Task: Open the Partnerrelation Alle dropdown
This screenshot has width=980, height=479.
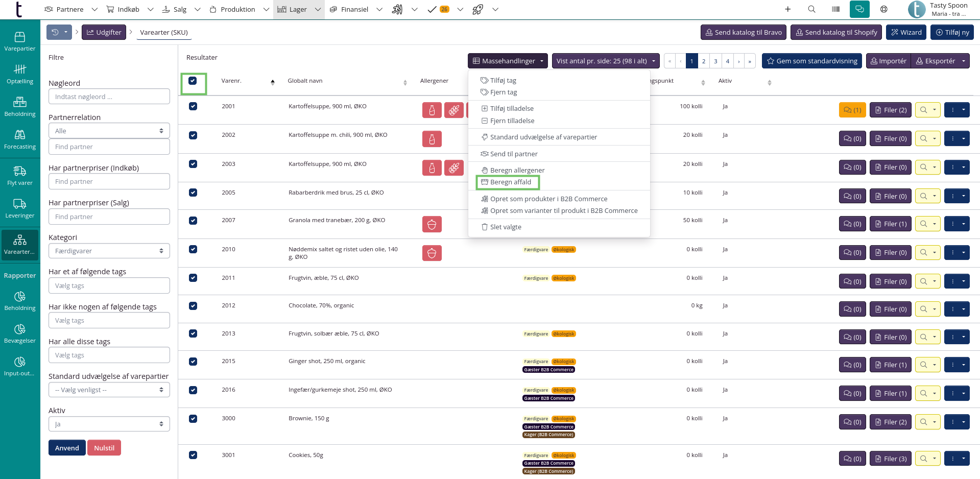Action: coord(109,131)
